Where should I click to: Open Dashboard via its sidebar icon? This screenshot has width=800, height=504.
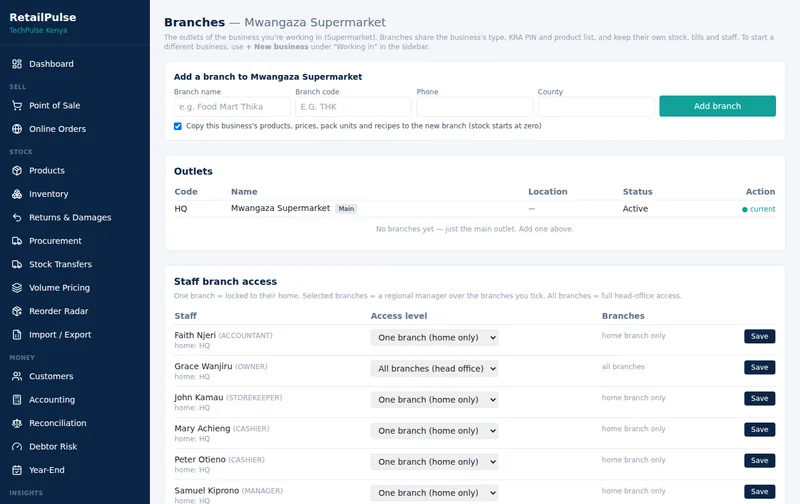(x=17, y=64)
